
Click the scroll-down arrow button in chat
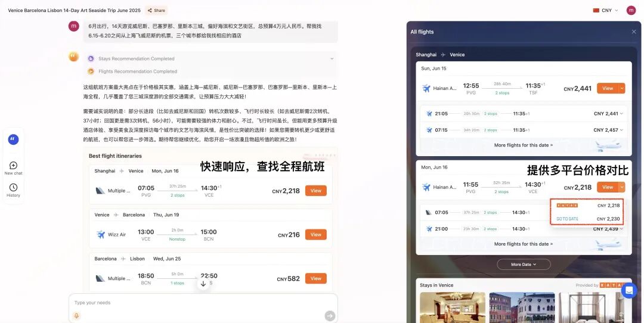203,284
